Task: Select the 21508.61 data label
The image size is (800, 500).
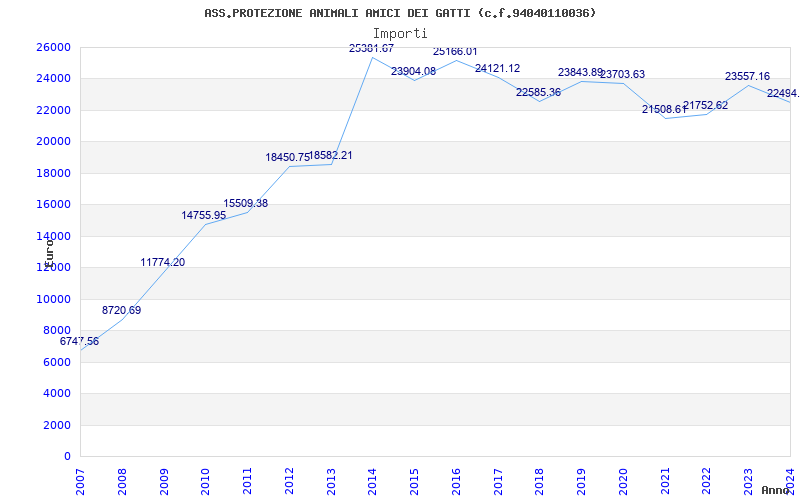Action: pos(664,109)
